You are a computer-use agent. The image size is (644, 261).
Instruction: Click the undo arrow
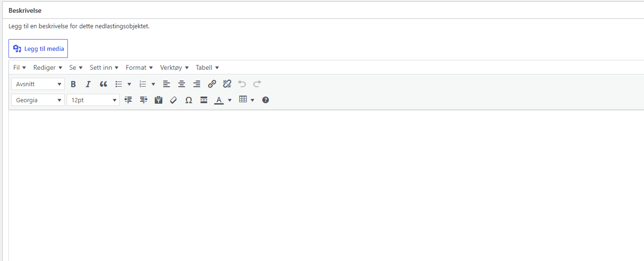[x=242, y=84]
